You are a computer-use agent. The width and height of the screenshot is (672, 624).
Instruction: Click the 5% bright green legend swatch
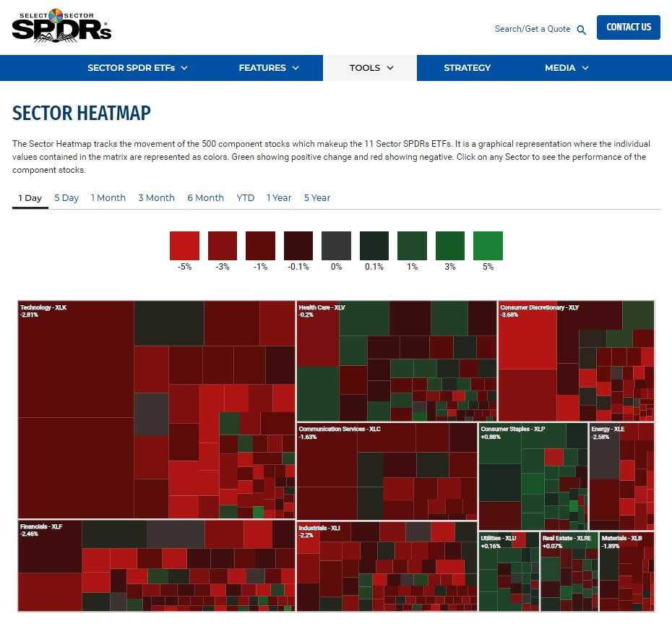click(x=488, y=246)
